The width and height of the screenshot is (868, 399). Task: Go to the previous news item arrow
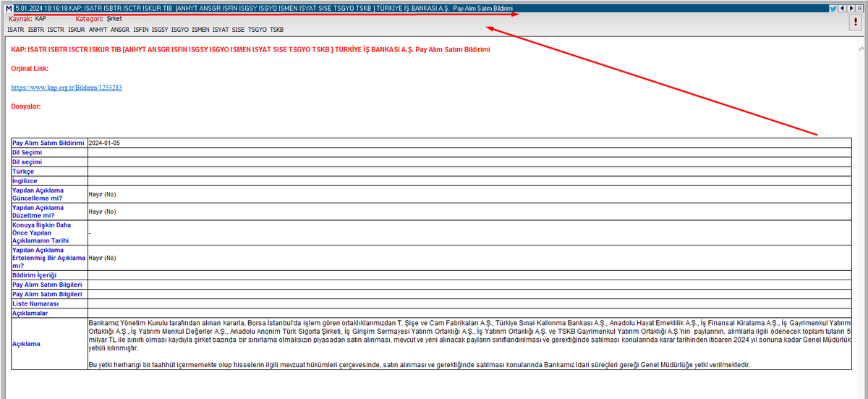point(843,8)
